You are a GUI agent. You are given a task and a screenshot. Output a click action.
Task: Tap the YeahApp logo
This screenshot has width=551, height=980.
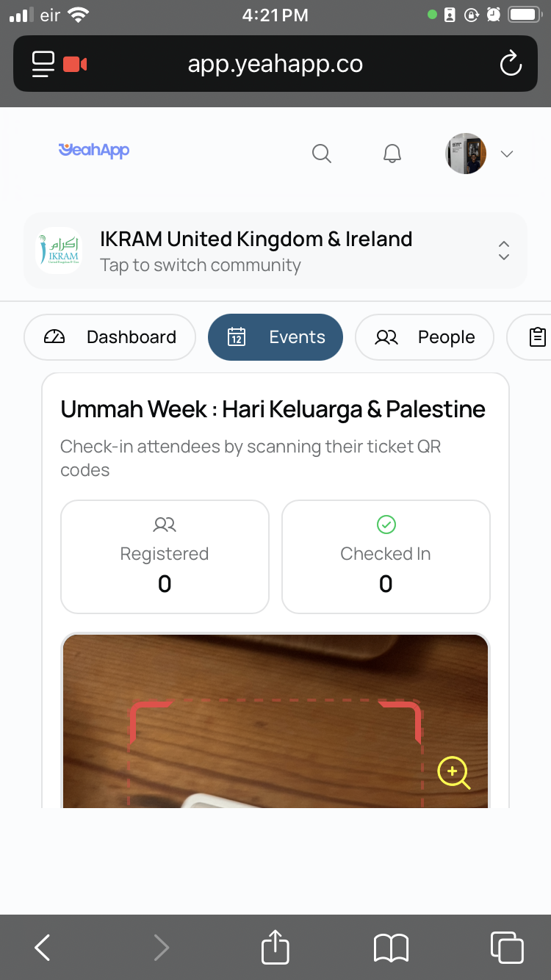(x=93, y=151)
